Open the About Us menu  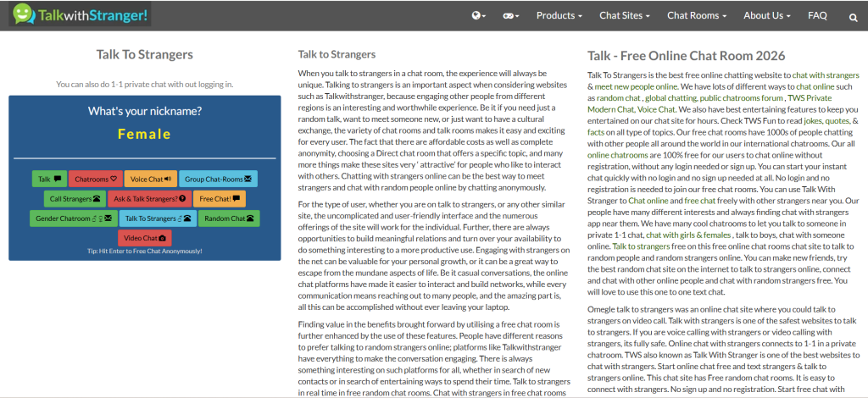click(767, 15)
